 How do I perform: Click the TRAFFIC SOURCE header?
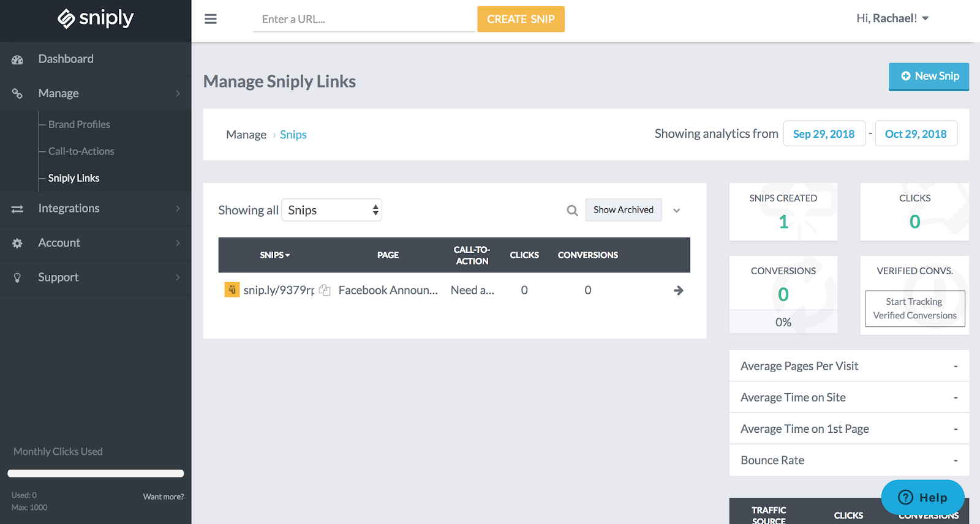coord(769,515)
